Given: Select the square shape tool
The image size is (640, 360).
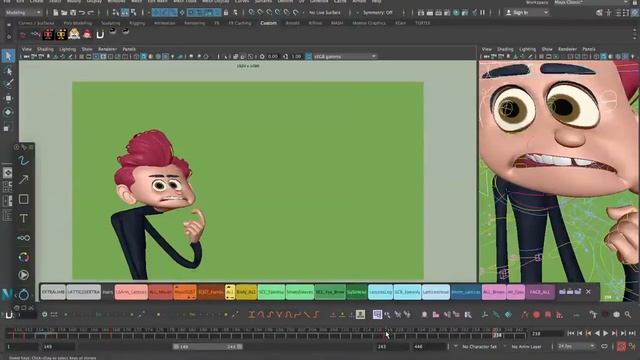Looking at the screenshot, I should coord(23,199).
